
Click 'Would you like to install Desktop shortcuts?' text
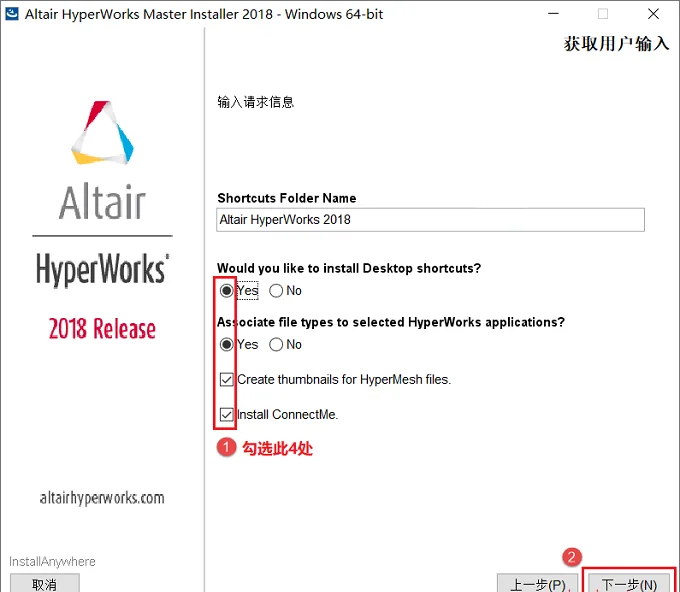[349, 268]
